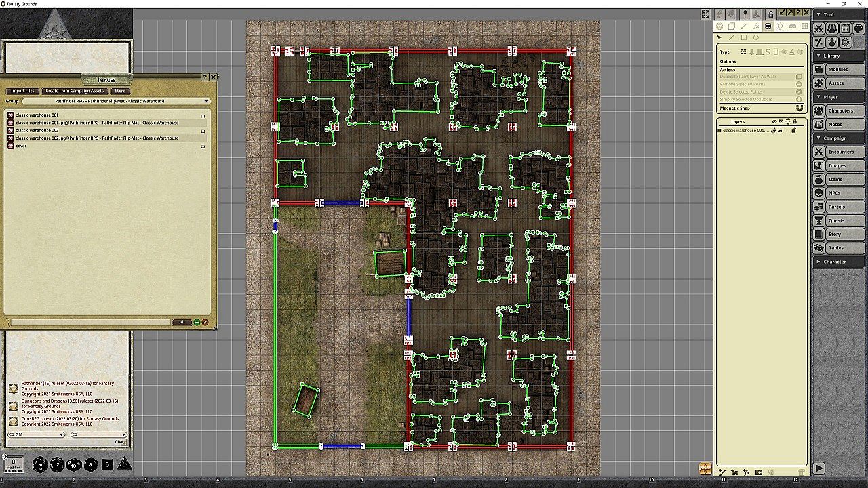Open the grid settings mode
The image size is (868, 488).
click(804, 26)
